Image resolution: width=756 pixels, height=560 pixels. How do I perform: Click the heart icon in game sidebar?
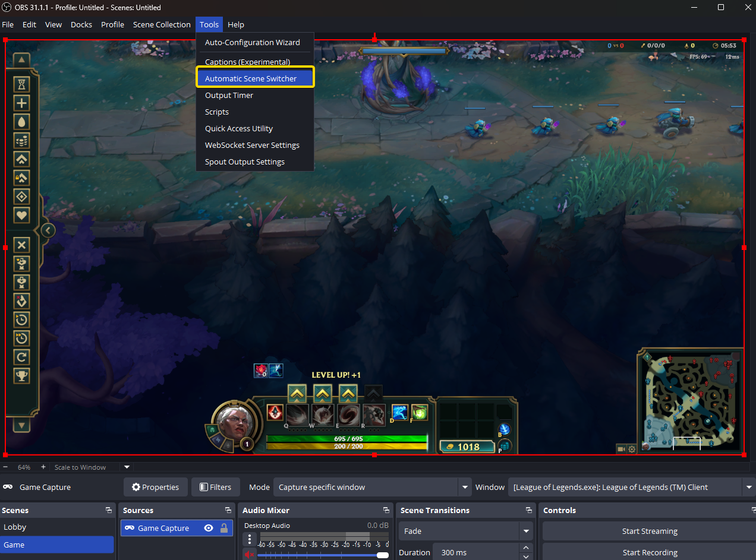point(22,214)
